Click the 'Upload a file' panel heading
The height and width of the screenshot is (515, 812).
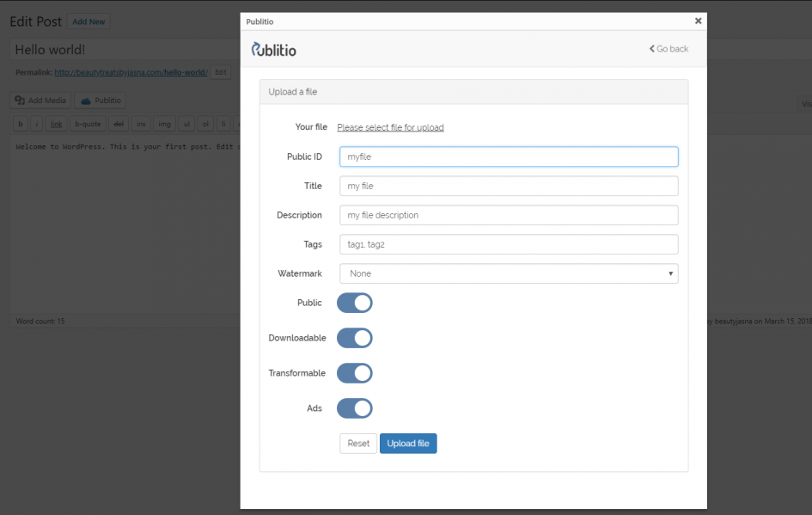click(x=293, y=92)
